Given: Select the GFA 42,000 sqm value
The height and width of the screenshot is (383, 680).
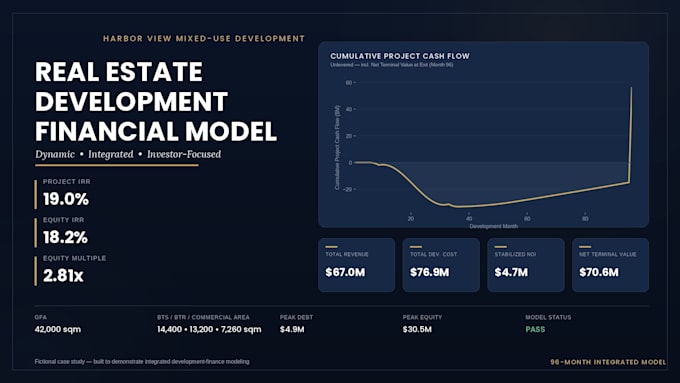Looking at the screenshot, I should coord(58,329).
